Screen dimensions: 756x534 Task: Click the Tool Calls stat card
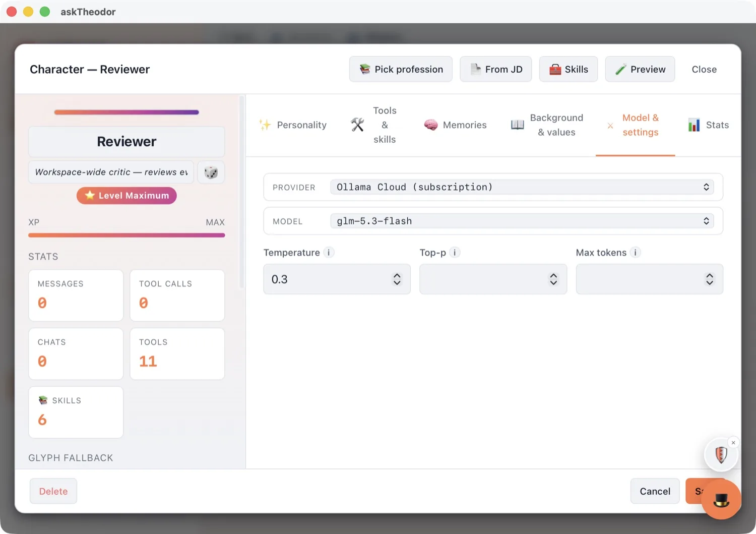pyautogui.click(x=177, y=295)
